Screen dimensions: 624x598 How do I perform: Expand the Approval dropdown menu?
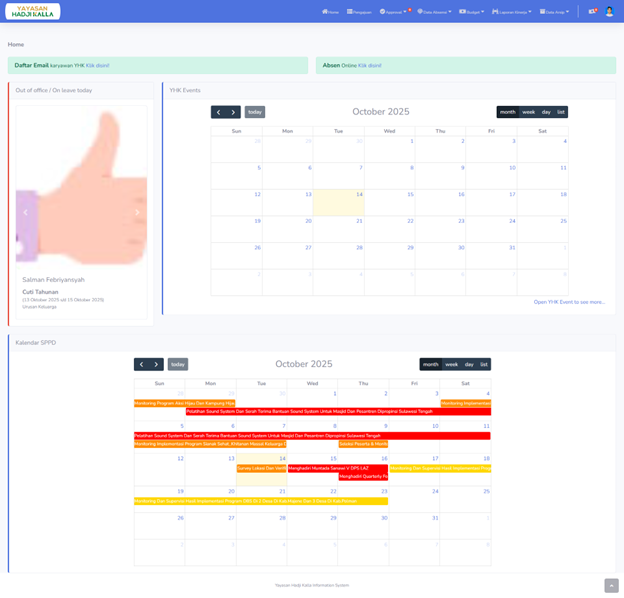(x=394, y=12)
